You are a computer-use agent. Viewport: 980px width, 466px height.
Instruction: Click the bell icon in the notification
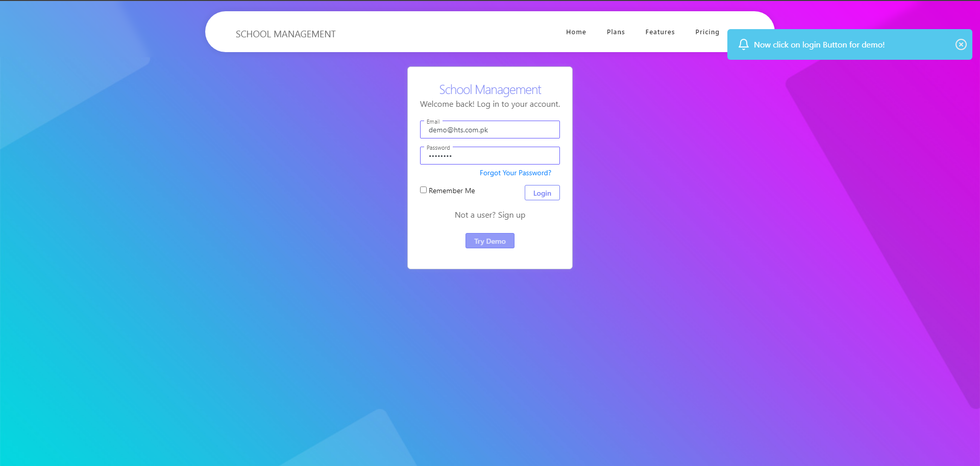click(744, 44)
